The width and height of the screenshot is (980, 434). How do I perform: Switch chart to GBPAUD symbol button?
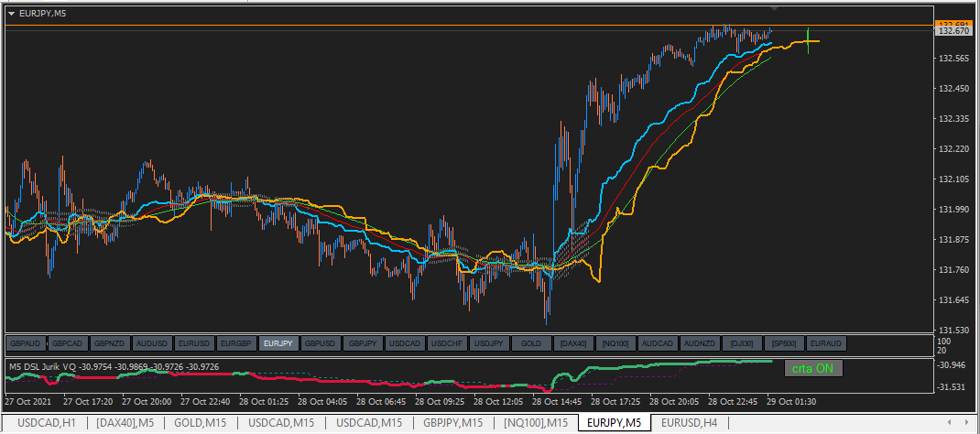coord(27,343)
